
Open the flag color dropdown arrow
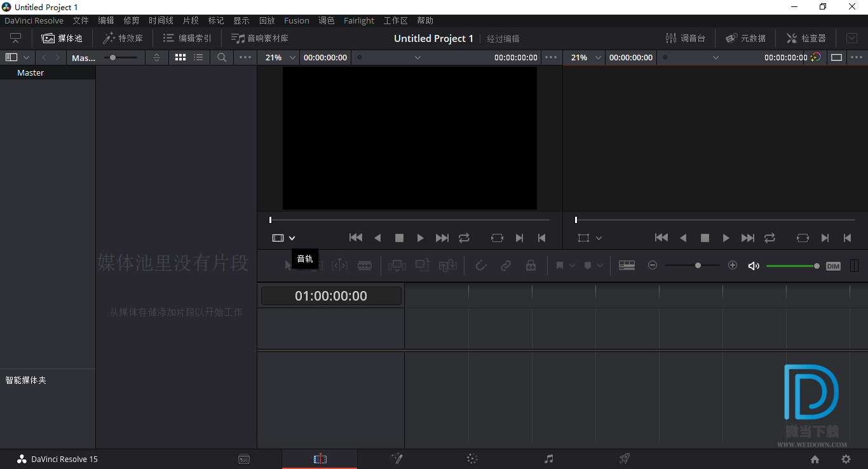tap(572, 266)
